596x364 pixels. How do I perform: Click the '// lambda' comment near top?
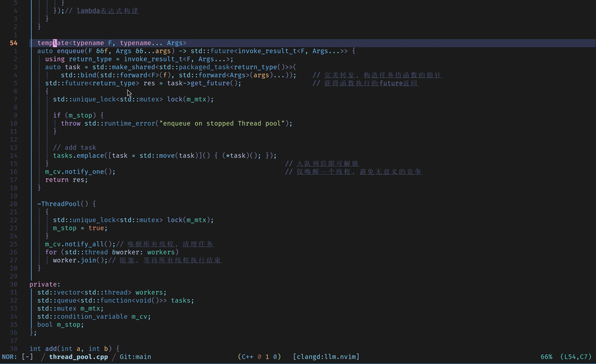(x=102, y=11)
